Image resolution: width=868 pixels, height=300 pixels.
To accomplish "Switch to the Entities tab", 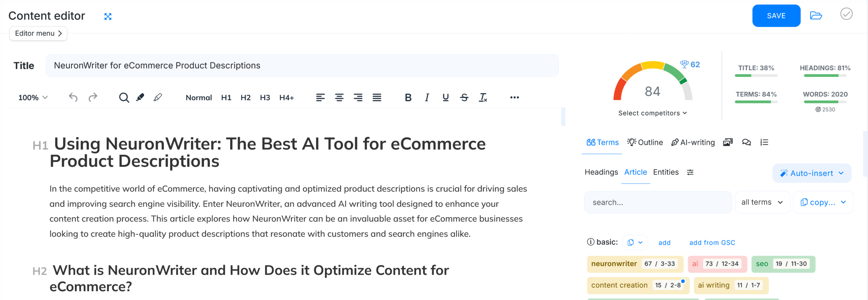I will coord(666,172).
